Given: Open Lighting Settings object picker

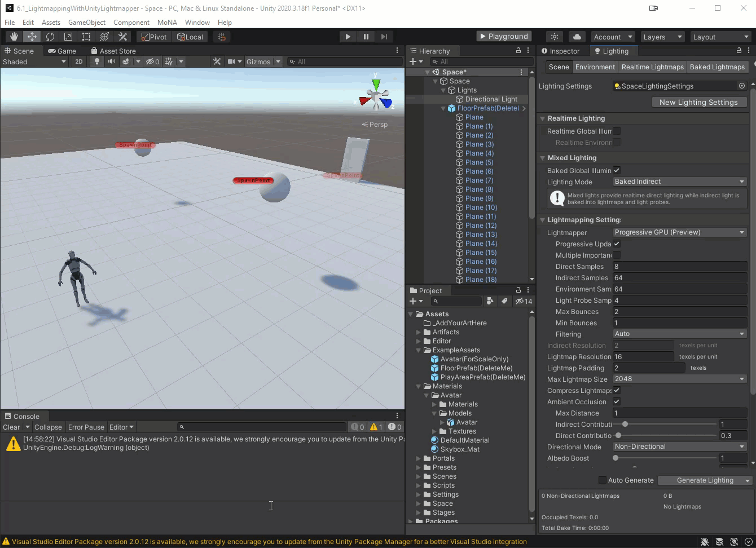Looking at the screenshot, I should tap(742, 86).
